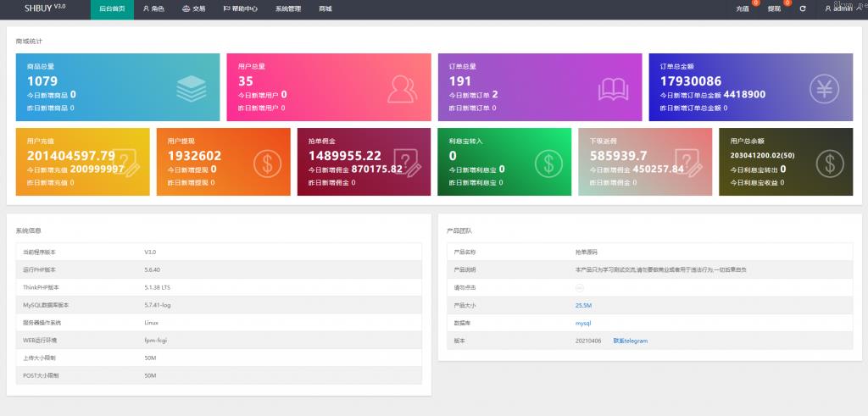Screen dimensions: 868x416
Task: Click the open book icon on 订单总量 card
Action: pos(613,87)
